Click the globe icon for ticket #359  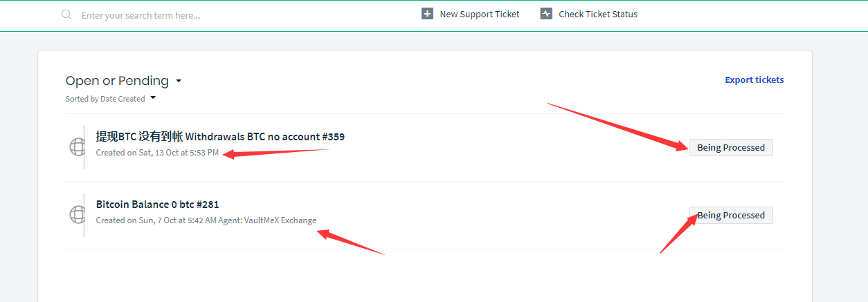(78, 147)
